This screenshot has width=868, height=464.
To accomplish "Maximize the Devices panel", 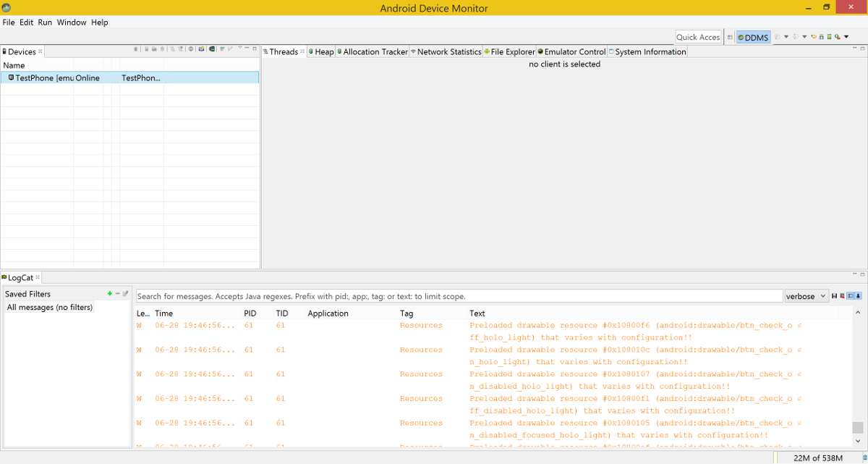I will coord(255,48).
